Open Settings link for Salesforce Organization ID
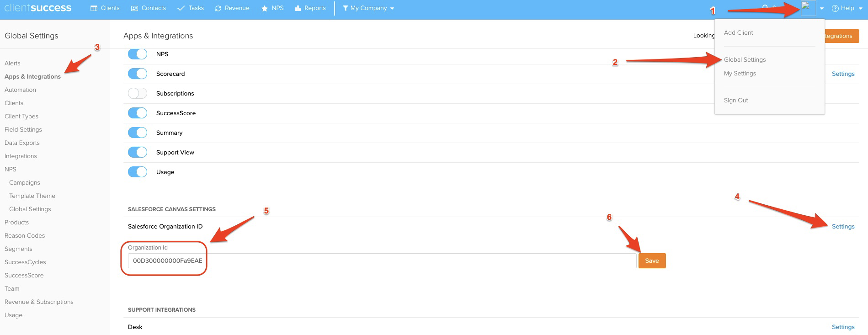Screen dimensions: 868x335 843,226
